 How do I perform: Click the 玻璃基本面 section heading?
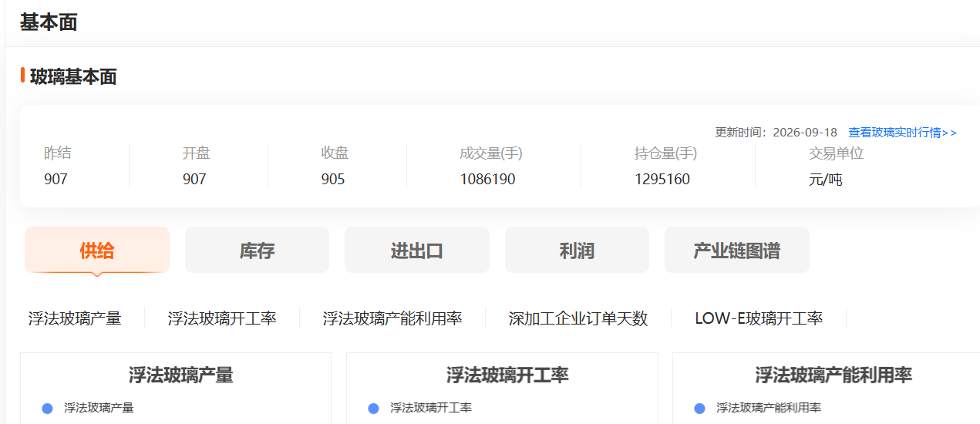coord(73,76)
